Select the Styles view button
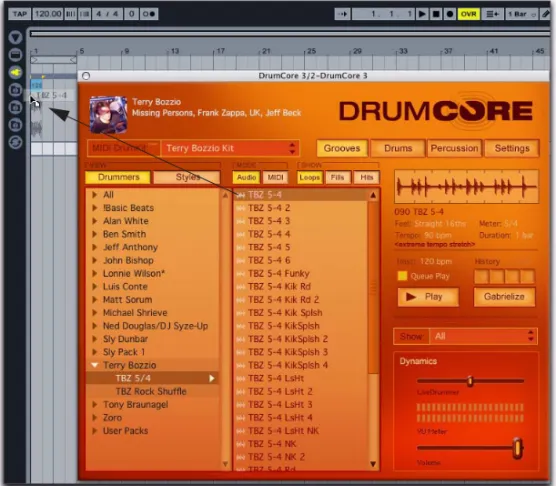This screenshot has height=486, width=556. 187,177
